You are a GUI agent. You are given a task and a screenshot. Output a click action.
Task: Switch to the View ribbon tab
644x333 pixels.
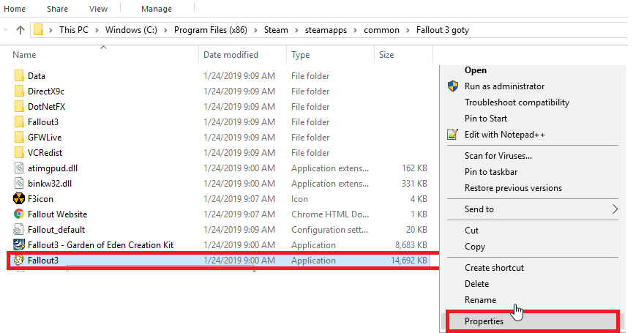pyautogui.click(x=98, y=9)
